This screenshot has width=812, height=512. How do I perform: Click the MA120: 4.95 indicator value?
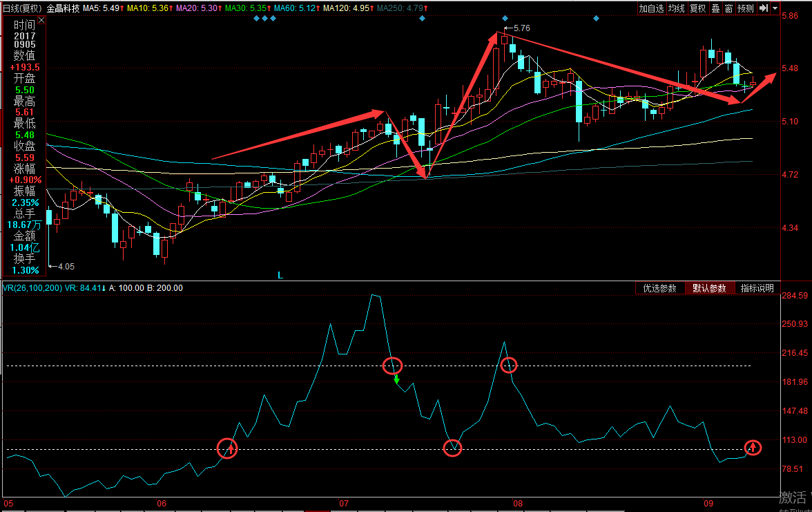pos(349,8)
